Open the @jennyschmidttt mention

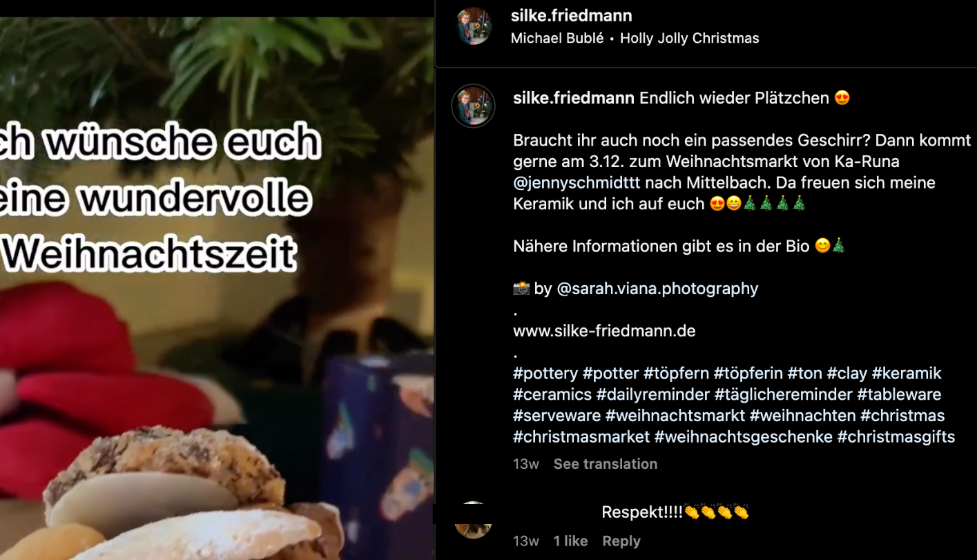tap(577, 183)
